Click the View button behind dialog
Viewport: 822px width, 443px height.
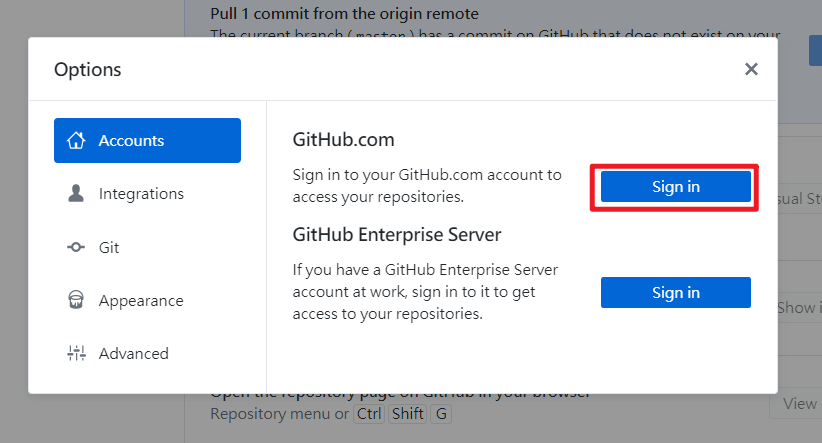click(x=798, y=404)
